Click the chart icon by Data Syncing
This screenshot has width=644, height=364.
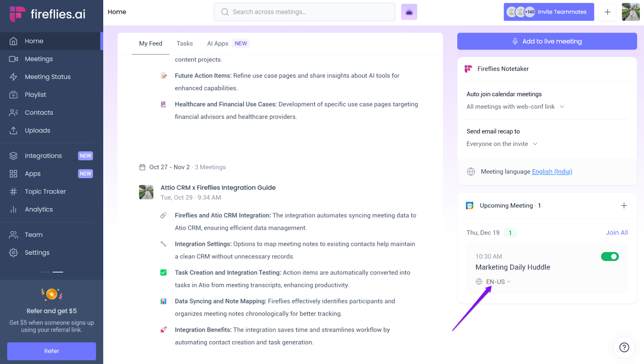click(x=163, y=301)
